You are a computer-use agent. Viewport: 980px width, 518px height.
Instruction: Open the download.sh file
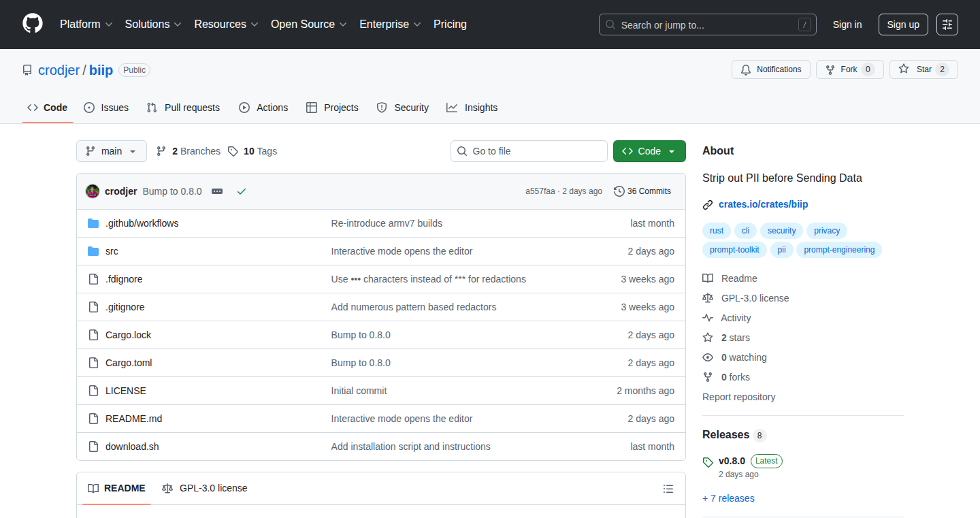(x=132, y=447)
